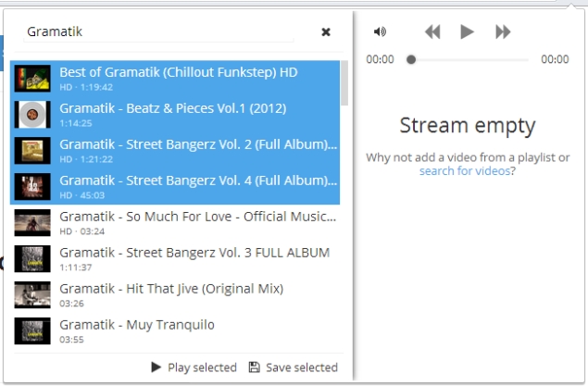Image resolution: width=588 pixels, height=386 pixels.
Task: Click the 'HD · 45:03' duration text
Action: coord(82,195)
